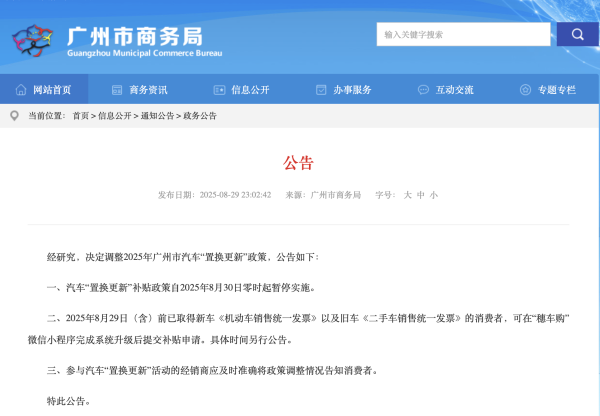The height and width of the screenshot is (416, 600).
Task: Click the home icon beside 网站首页
Action: click(x=21, y=90)
